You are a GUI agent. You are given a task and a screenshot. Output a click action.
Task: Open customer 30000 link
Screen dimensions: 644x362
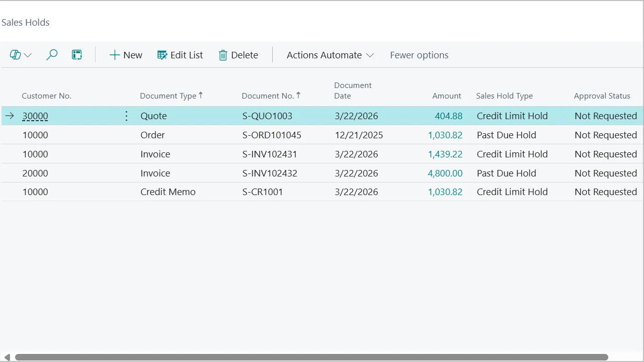tap(35, 116)
